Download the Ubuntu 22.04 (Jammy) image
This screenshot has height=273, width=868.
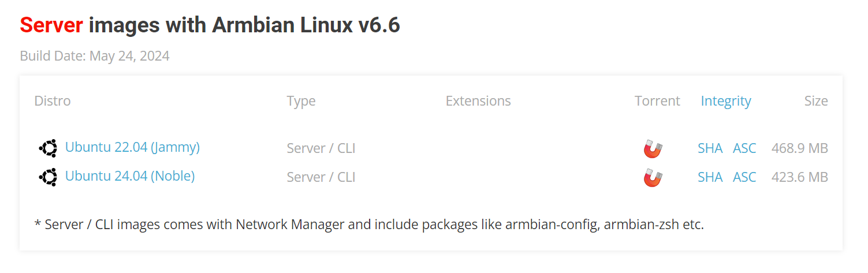(x=132, y=147)
